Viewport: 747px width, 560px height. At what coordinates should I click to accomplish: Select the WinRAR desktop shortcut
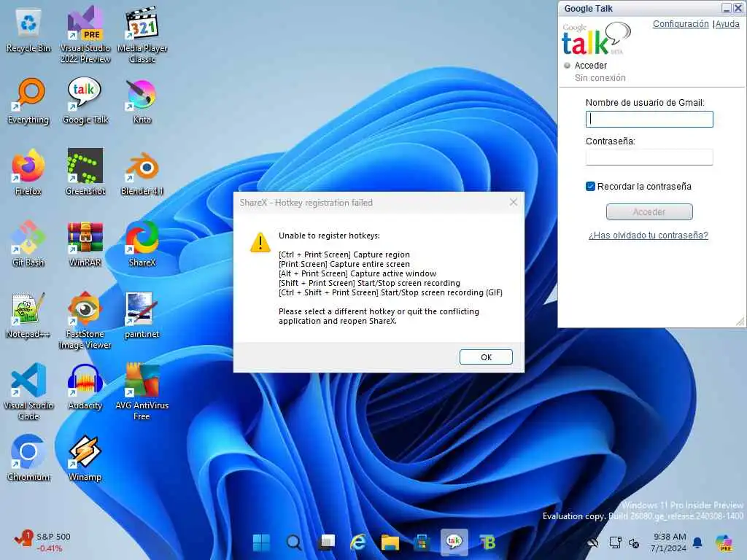(x=85, y=244)
